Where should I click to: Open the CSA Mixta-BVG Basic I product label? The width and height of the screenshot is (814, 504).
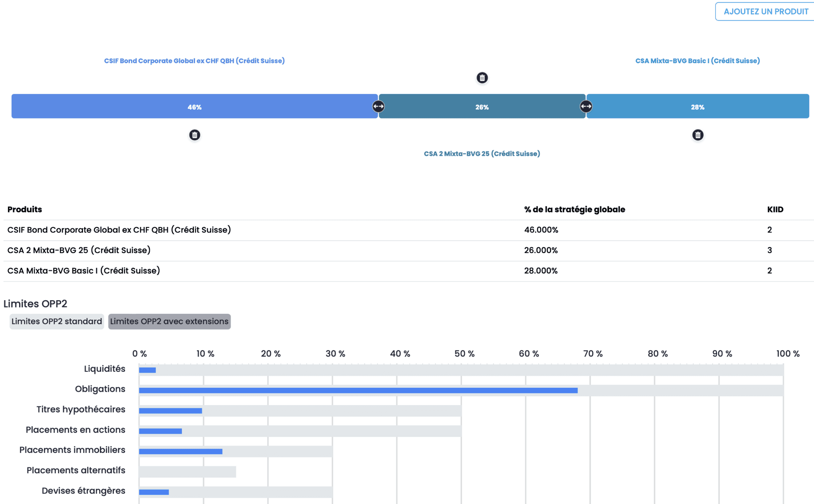(697, 61)
